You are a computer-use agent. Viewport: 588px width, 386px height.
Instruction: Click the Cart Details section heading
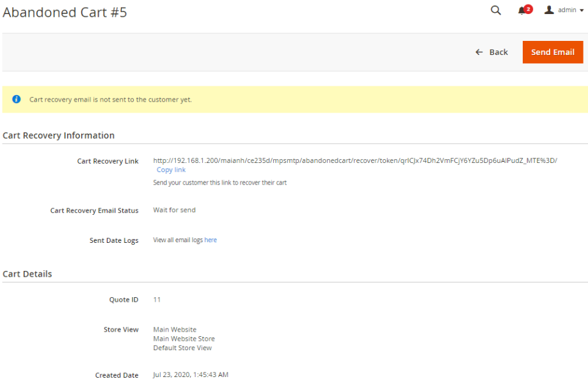(28, 274)
